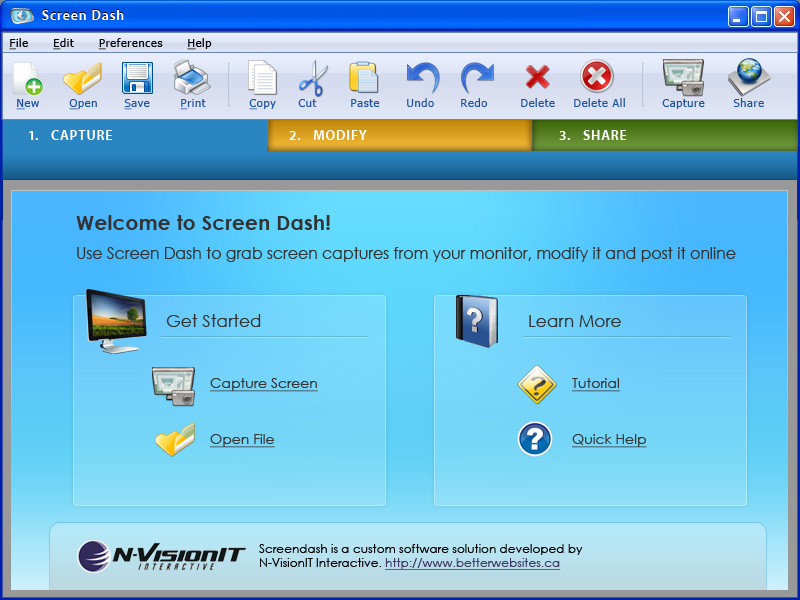Open the Help menu

199,43
